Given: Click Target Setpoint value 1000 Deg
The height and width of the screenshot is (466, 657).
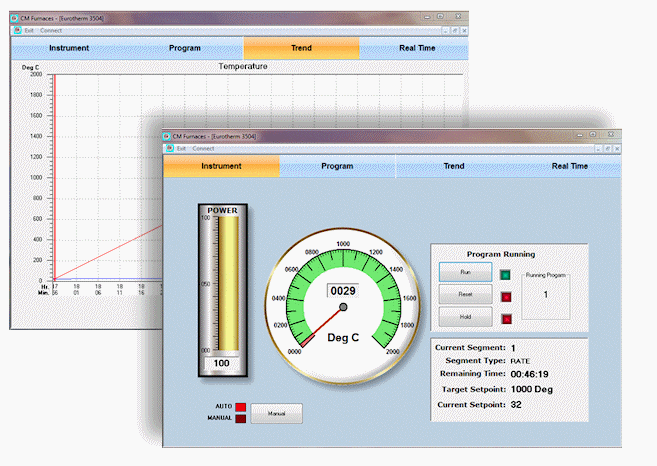Looking at the screenshot, I should 532,389.
